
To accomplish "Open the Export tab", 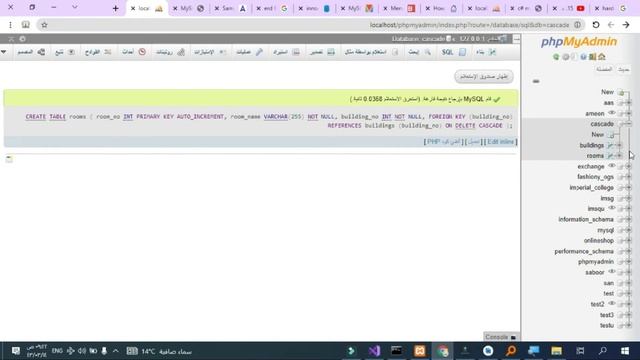I will click(x=322, y=52).
